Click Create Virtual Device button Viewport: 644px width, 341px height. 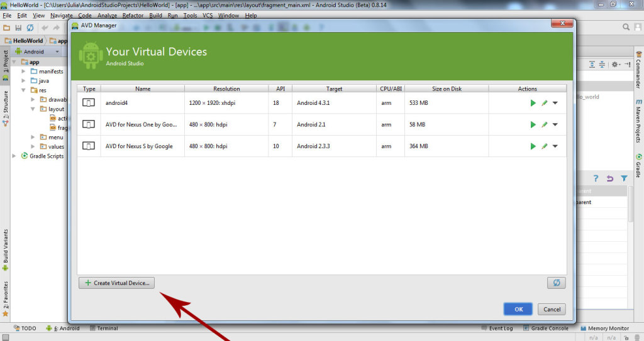(x=116, y=283)
